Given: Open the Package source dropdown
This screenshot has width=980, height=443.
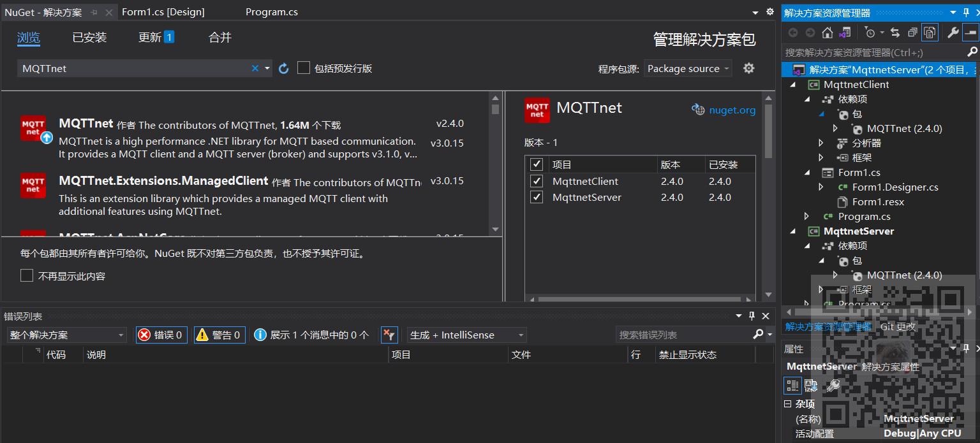Looking at the screenshot, I should click(x=688, y=68).
